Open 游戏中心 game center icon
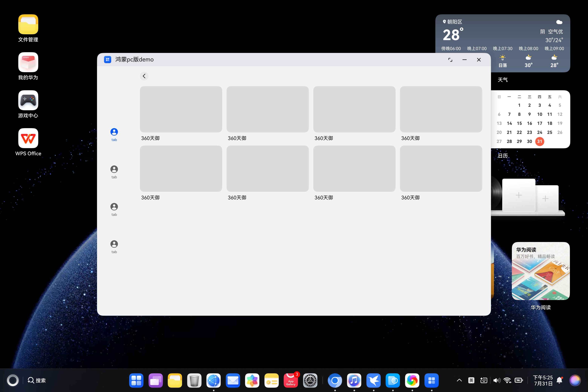Screen dimensions: 588x392 [28, 100]
